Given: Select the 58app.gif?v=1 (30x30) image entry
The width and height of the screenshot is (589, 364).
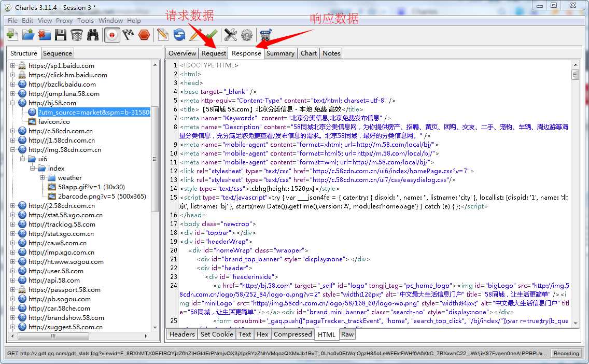Looking at the screenshot, I should tap(91, 187).
